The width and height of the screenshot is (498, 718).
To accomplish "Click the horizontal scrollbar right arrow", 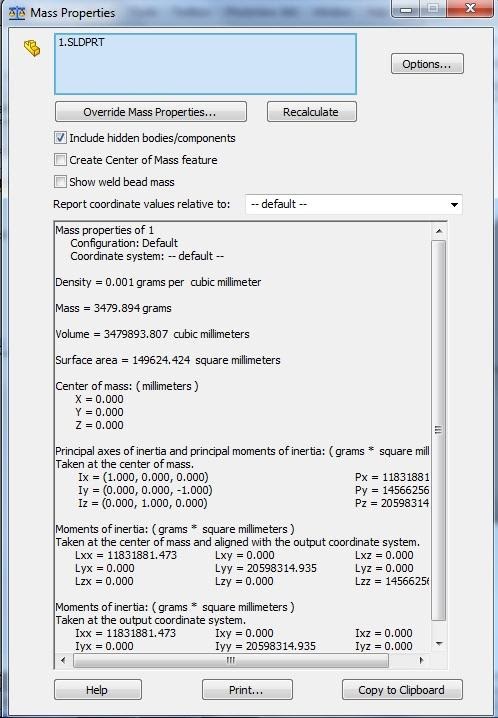I will pos(422,660).
